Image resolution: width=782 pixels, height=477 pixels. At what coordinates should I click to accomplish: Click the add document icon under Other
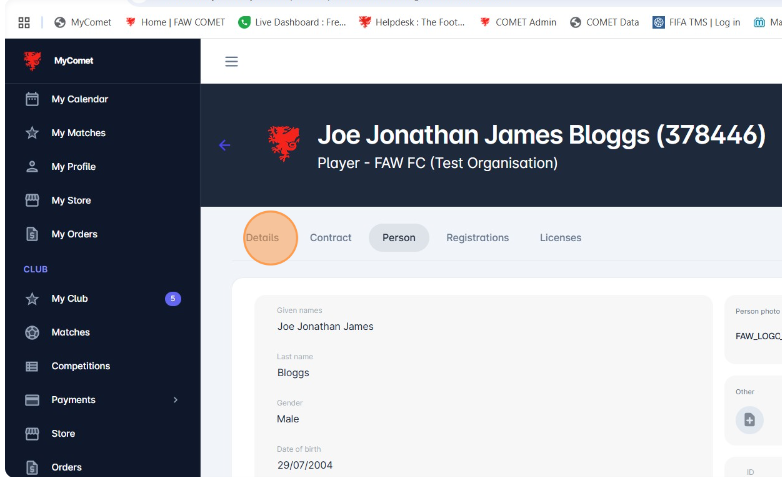(749, 420)
